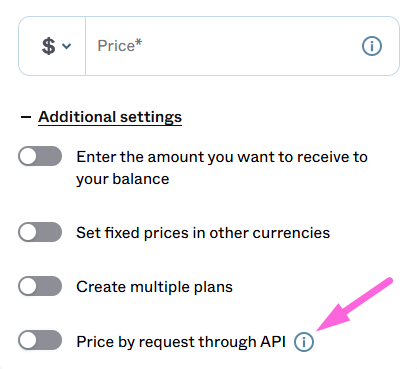Turn on the Create multiple plans switch
The height and width of the screenshot is (369, 417).
coord(40,286)
